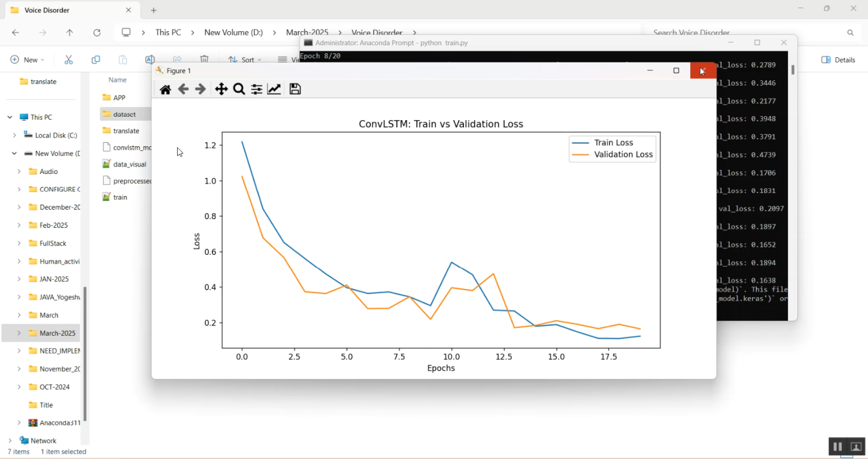
Task: Reset plot view with Home icon
Action: 165,89
